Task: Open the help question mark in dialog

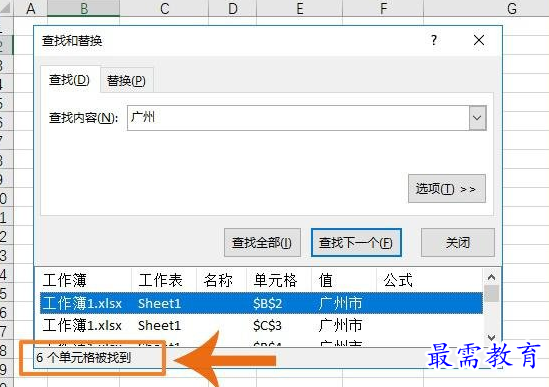Action: (434, 40)
